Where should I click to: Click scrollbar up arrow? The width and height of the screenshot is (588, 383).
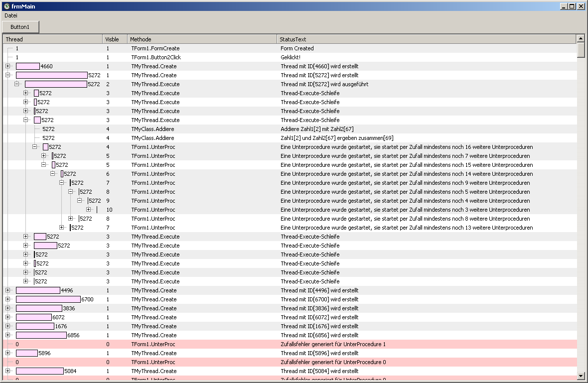tap(581, 38)
